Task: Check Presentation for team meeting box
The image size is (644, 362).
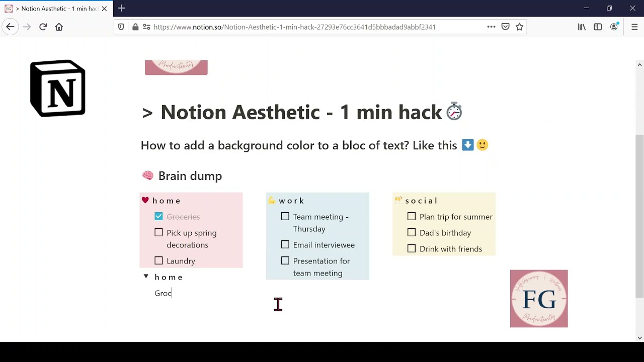Action: 285,260
